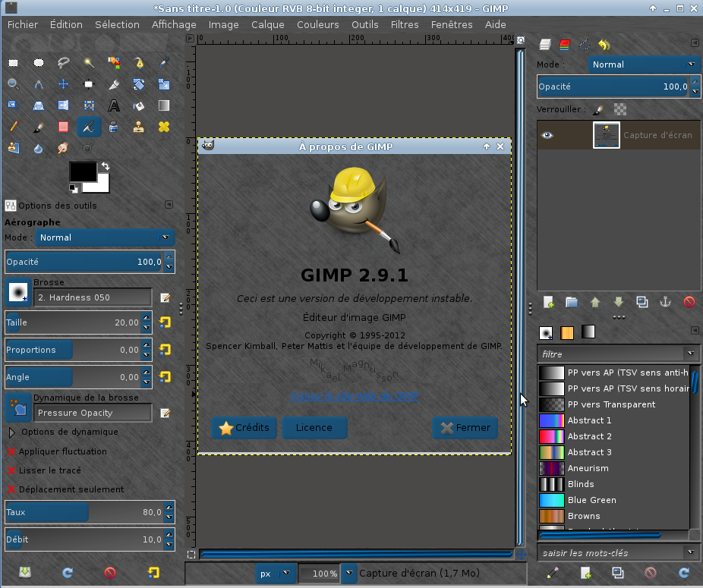This screenshot has width=703, height=588.
Task: Select the Smudge finger tool
Action: coord(64,148)
